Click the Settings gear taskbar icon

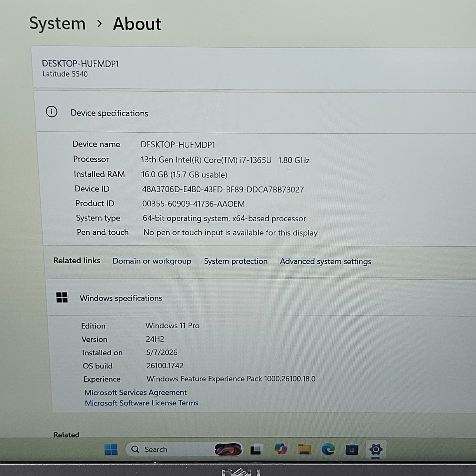pyautogui.click(x=376, y=449)
